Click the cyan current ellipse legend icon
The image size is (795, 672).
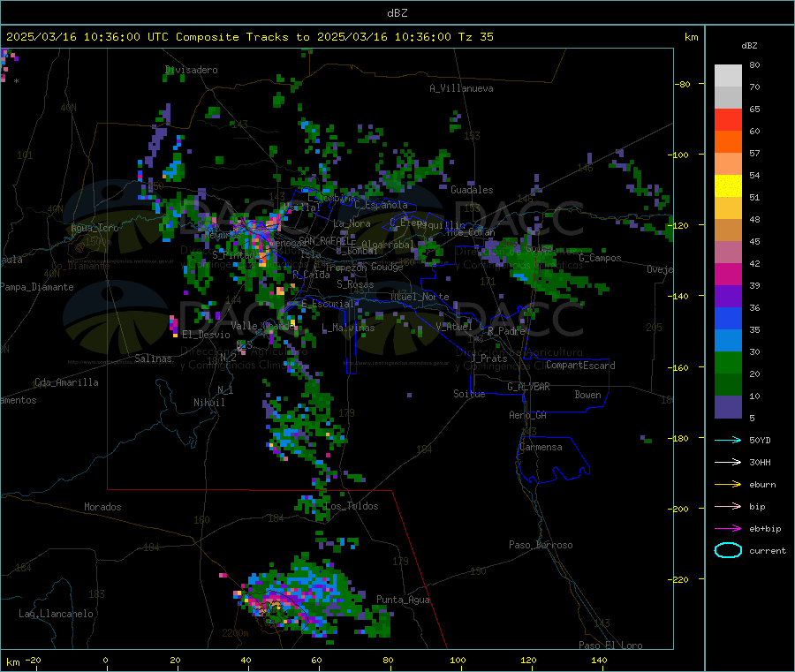728,550
